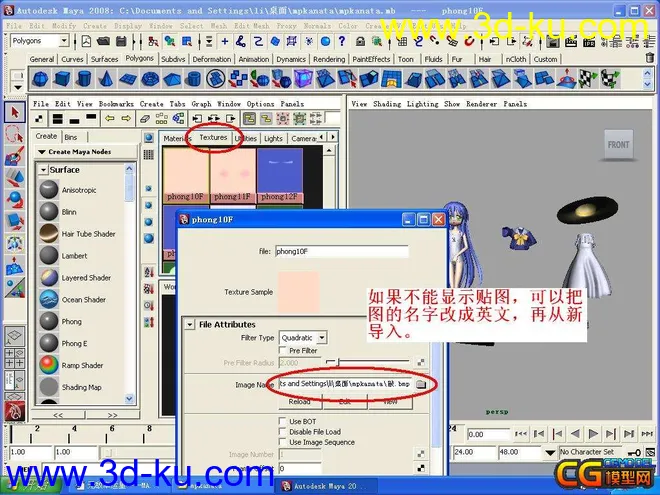Check Use Image Sequence option
Image resolution: width=660 pixels, height=495 pixels.
(x=282, y=442)
